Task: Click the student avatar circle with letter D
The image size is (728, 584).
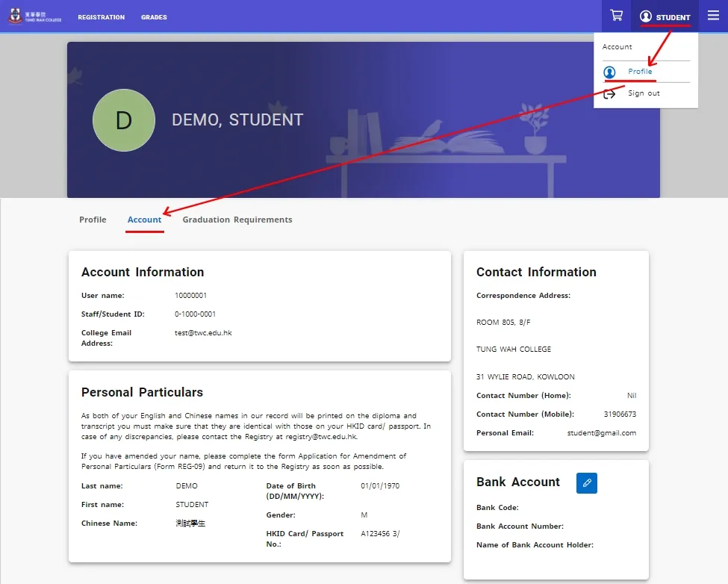Action: 123,120
